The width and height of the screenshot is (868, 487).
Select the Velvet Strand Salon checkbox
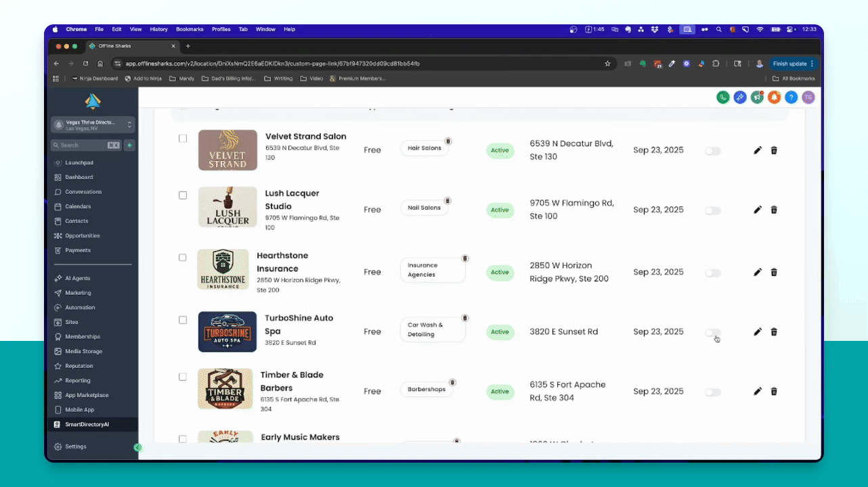click(183, 138)
